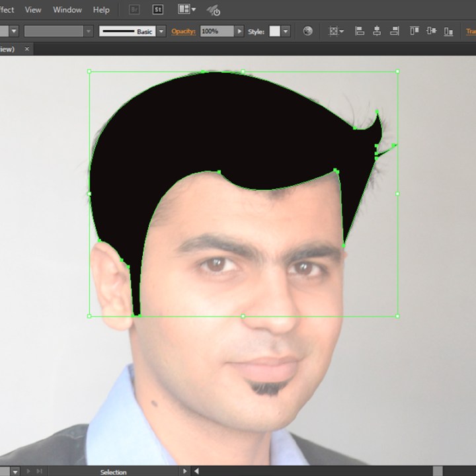This screenshot has height=476, width=476.
Task: Click Horizontal Align Left icon
Action: (360, 31)
